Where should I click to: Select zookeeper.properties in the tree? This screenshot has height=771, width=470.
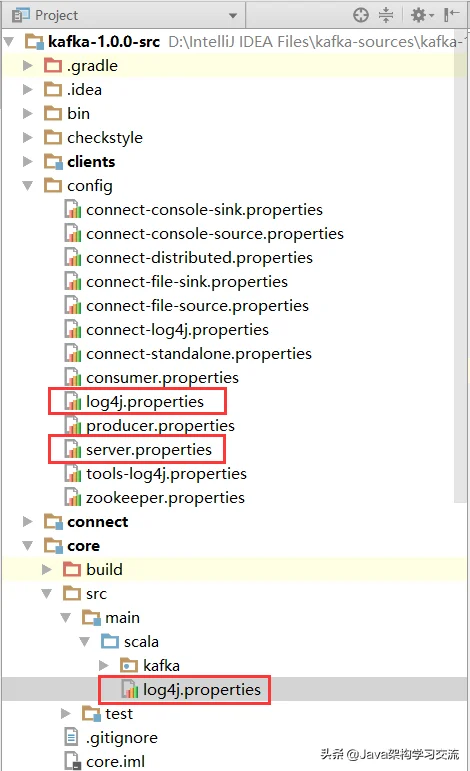(x=165, y=498)
